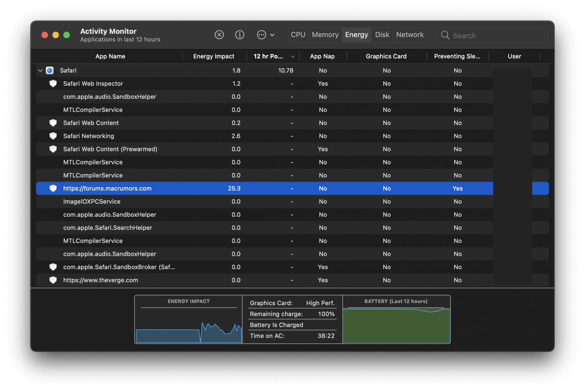Click into the Search field
The image size is (585, 392).
pos(492,35)
